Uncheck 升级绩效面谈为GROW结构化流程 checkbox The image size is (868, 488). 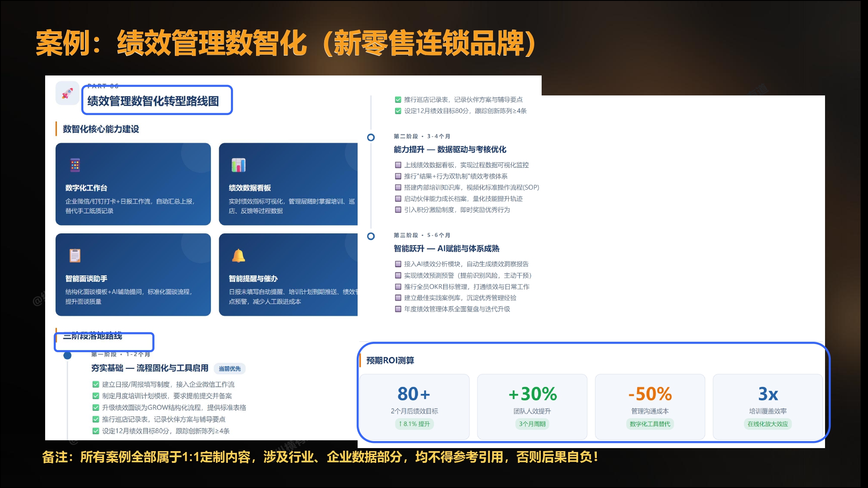click(x=96, y=408)
